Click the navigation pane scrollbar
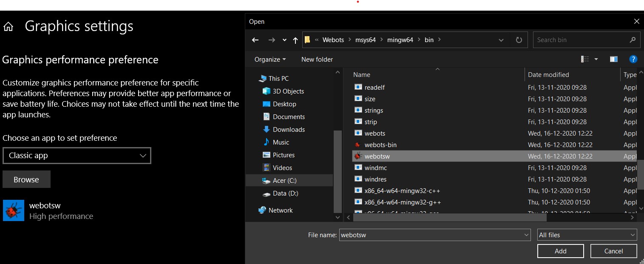The width and height of the screenshot is (644, 264). [338, 171]
